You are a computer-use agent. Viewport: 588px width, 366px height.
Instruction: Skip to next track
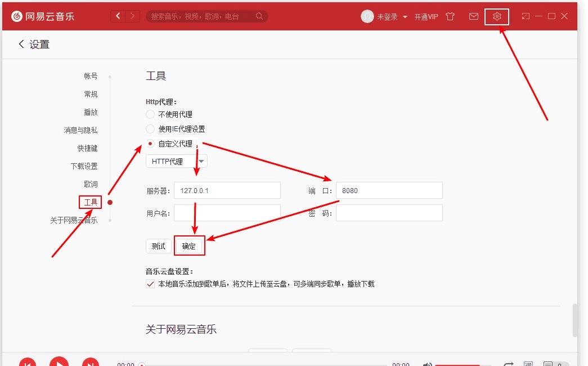(x=91, y=363)
